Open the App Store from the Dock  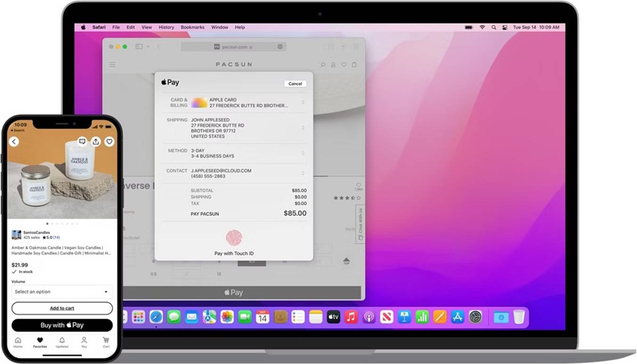coord(457,317)
